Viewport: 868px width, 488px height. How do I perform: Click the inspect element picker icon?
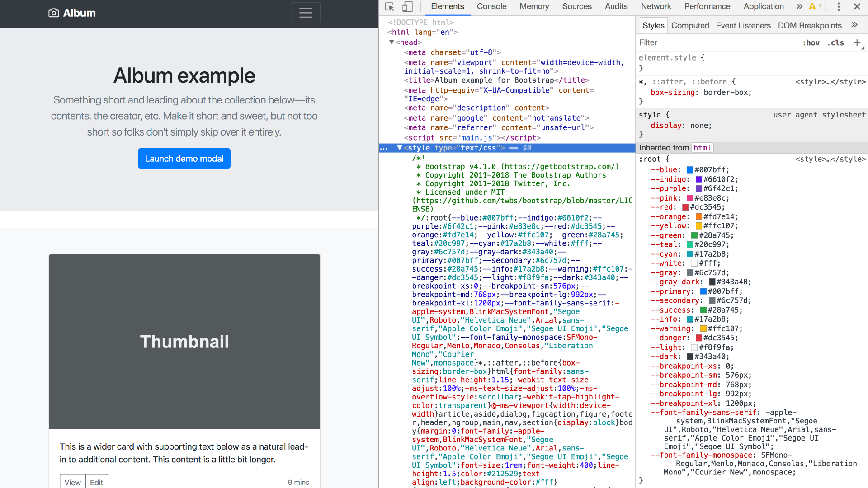click(389, 7)
